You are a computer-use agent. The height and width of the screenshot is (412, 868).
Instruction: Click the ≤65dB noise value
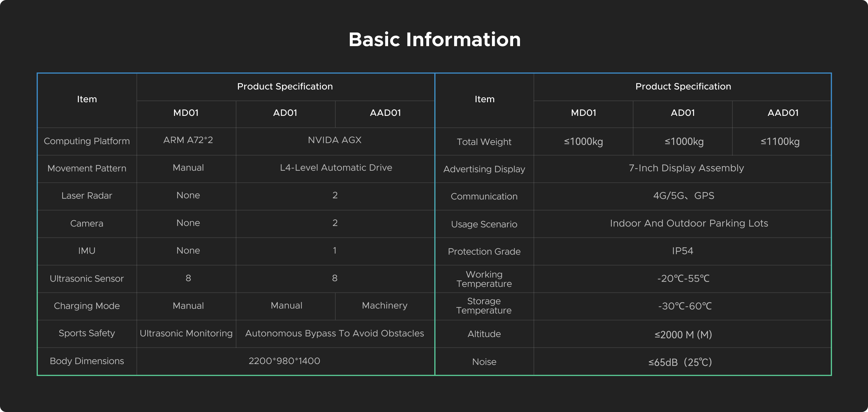(x=680, y=362)
